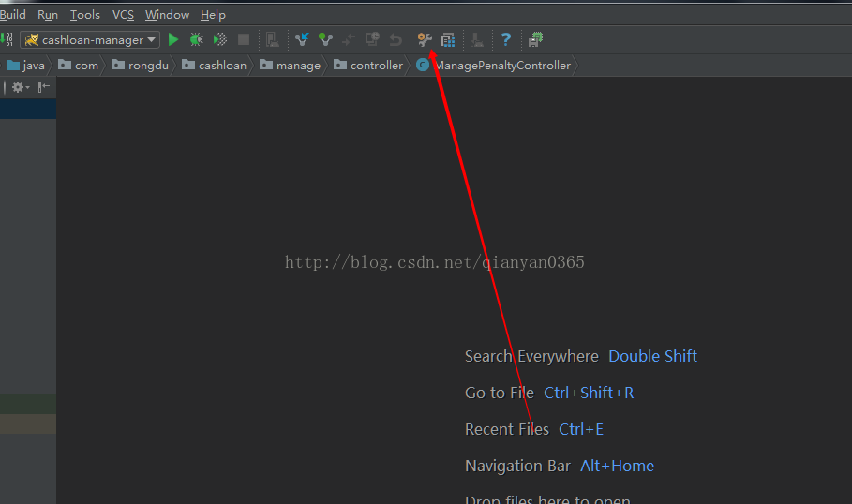Open the Help menu
This screenshot has height=504, width=852.
coord(213,15)
